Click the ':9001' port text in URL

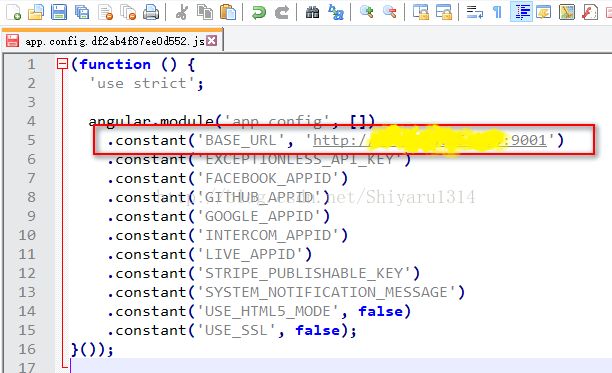point(525,140)
